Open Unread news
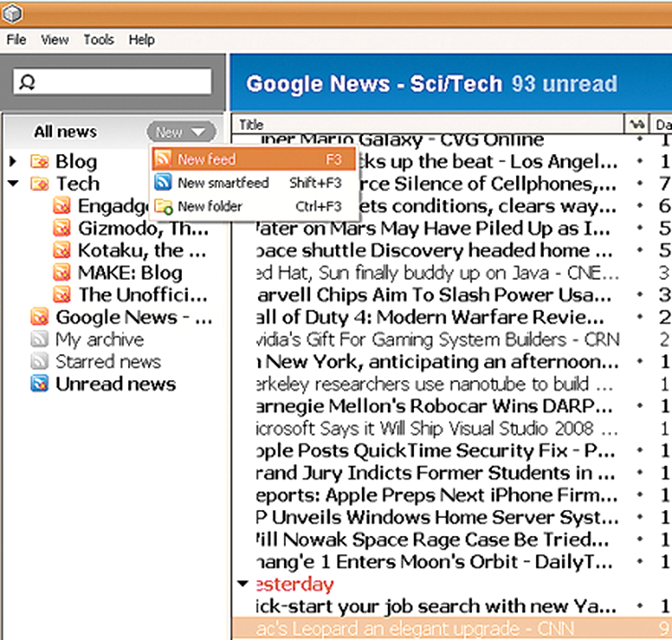This screenshot has height=640, width=672. click(116, 384)
